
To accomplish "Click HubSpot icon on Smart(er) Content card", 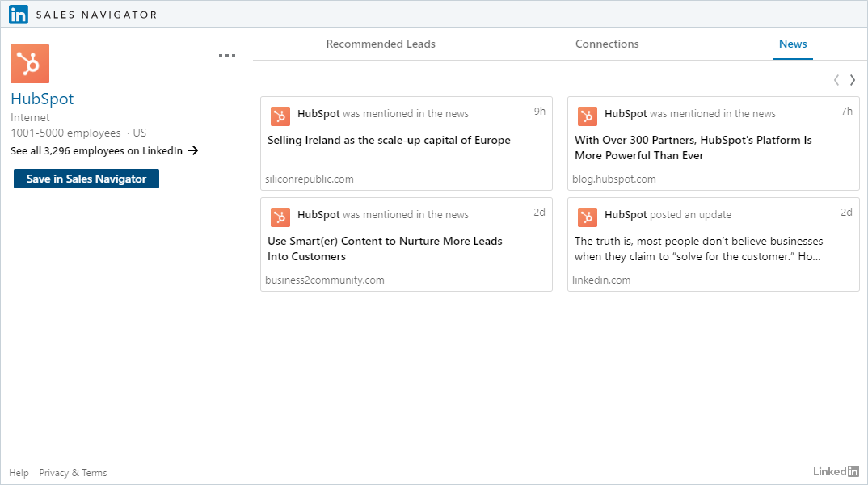I will pos(280,217).
